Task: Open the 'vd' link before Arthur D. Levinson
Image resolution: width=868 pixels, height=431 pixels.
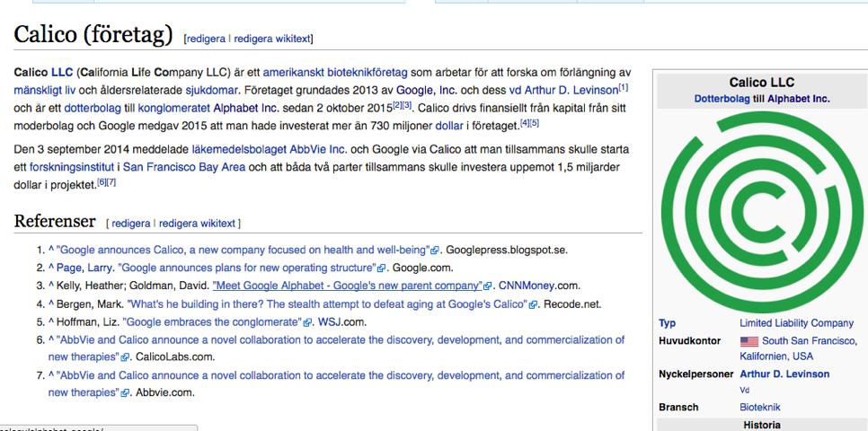Action: pyautogui.click(x=515, y=90)
